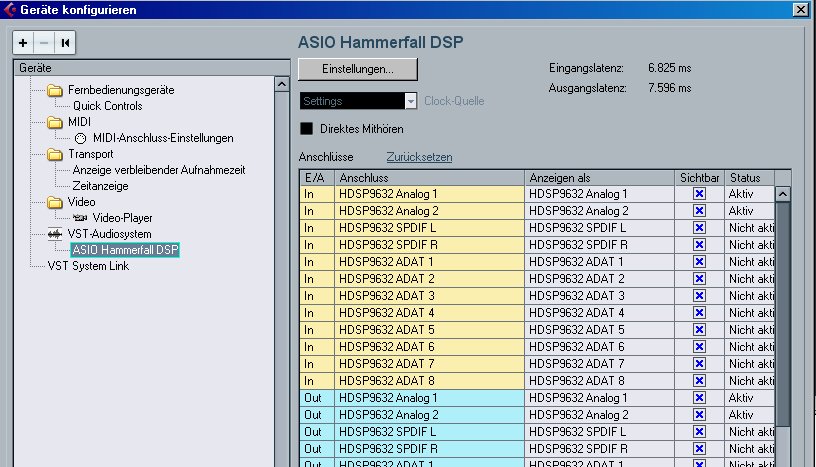
Task: Toggle Sichtbar for Out Analog 1
Action: click(699, 398)
